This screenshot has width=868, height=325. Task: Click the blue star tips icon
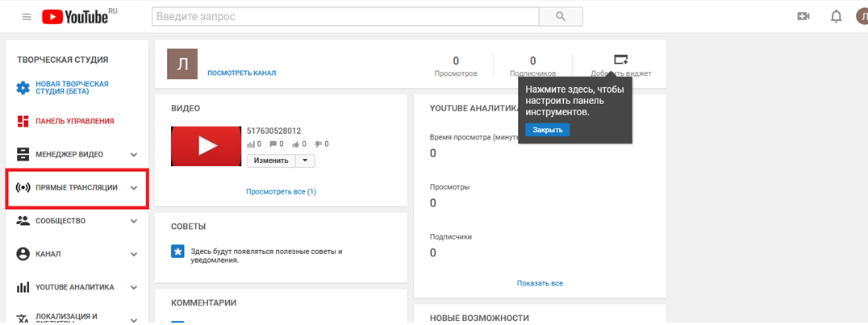pyautogui.click(x=177, y=251)
